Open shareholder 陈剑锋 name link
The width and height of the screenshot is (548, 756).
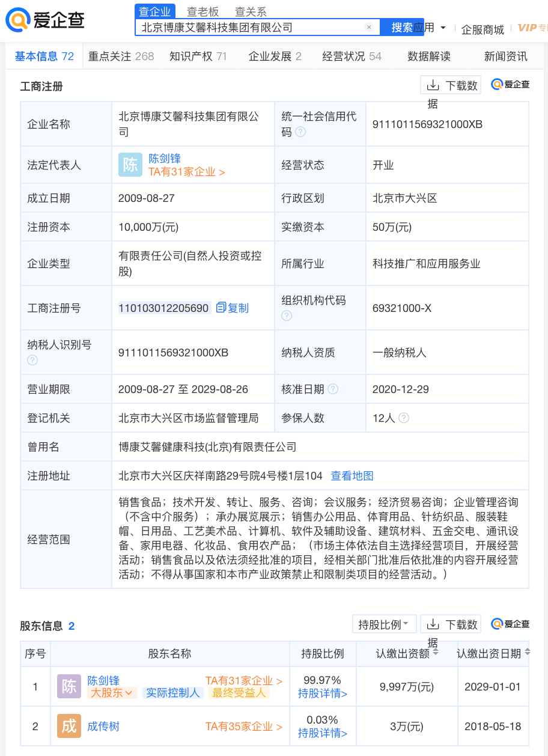(103, 681)
